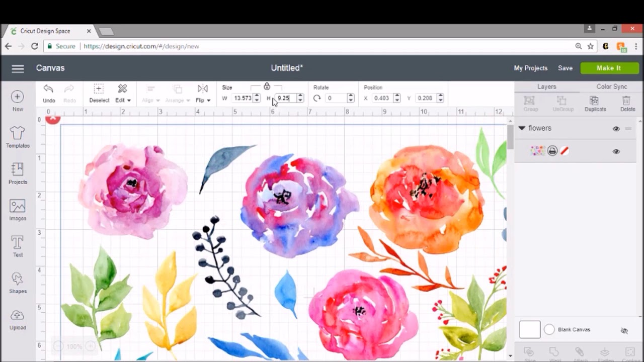
Task: Duplicate the selected layer
Action: [595, 104]
